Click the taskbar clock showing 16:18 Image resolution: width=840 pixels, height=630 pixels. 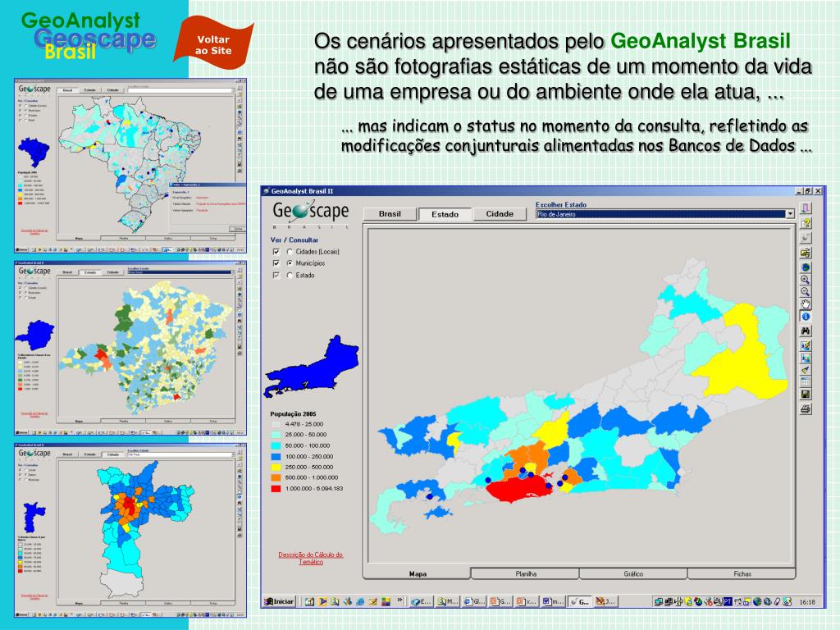click(x=807, y=602)
